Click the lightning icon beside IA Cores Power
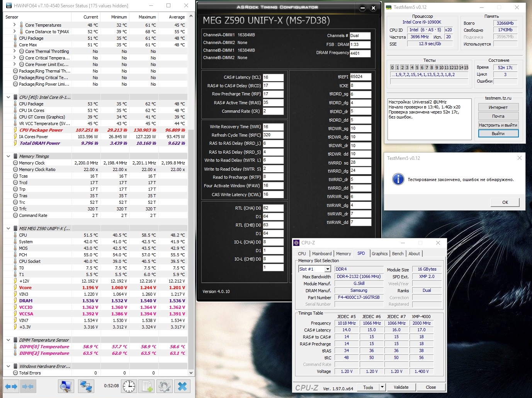Screen dimensions: 532x398 tap(15, 137)
